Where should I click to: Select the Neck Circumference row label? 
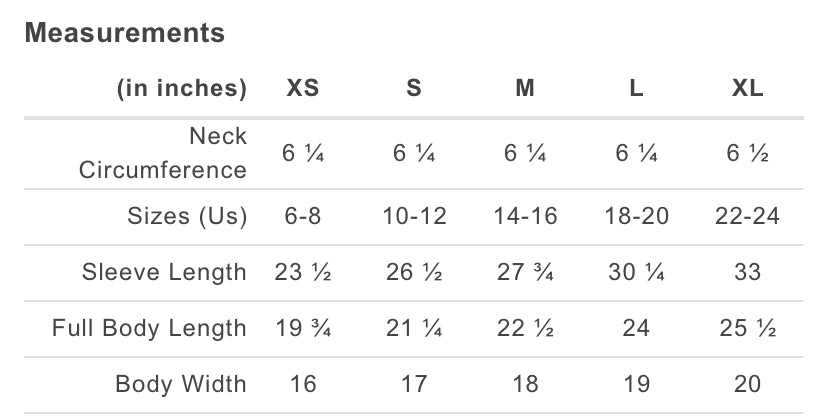163,153
